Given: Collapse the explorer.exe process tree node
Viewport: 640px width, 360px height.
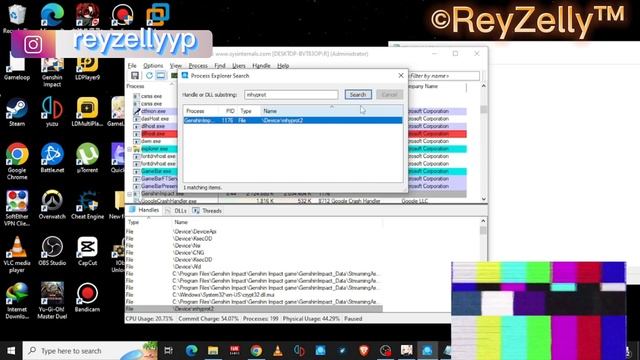Looking at the screenshot, I should point(130,149).
